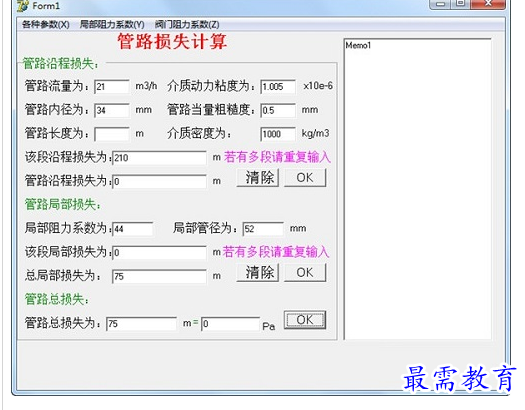Click the 该段沿程损失为 field showing 210
The width and height of the screenshot is (525, 410).
pyautogui.click(x=159, y=158)
